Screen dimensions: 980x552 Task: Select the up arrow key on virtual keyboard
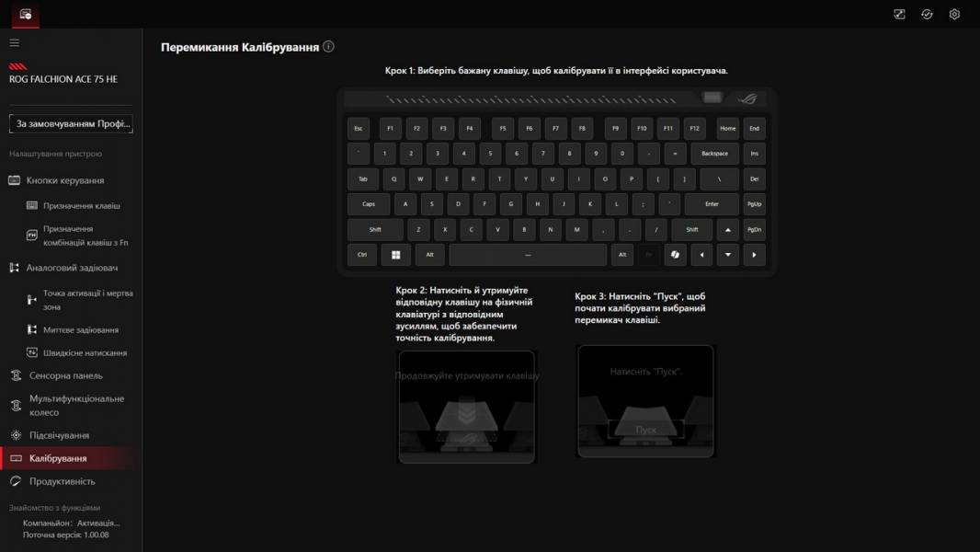(x=728, y=230)
